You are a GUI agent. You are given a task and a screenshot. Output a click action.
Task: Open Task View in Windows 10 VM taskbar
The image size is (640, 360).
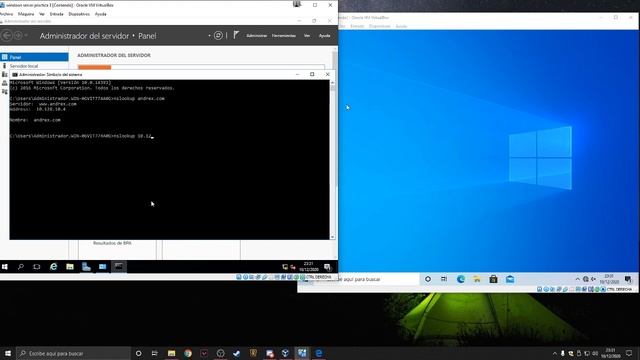444,279
